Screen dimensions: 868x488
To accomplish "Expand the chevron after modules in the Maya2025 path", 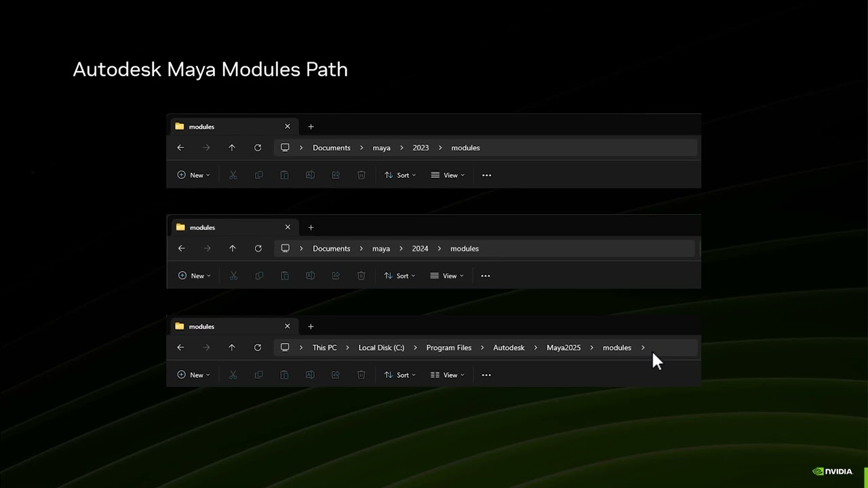I will point(643,348).
